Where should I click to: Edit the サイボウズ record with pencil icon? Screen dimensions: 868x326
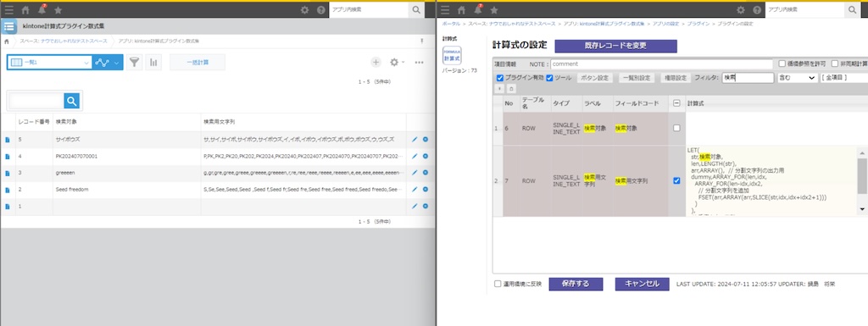(415, 140)
